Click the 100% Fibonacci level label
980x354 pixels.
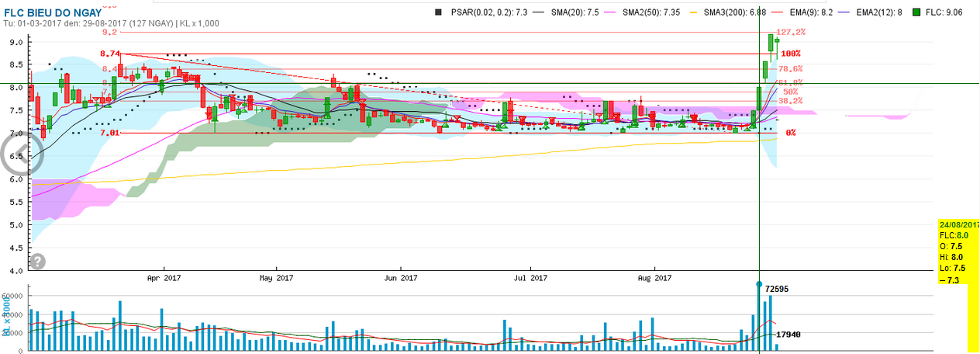click(791, 54)
